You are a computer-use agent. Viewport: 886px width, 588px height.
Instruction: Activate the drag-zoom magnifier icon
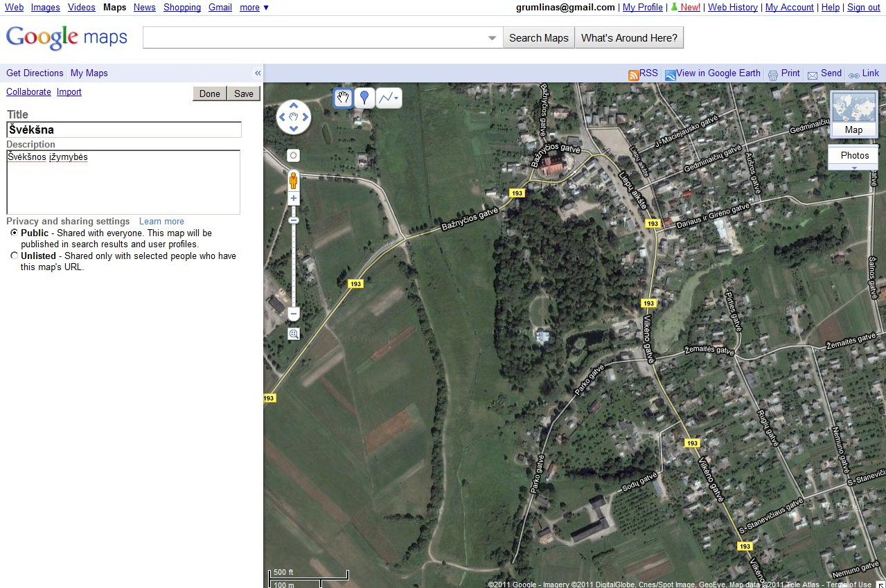pos(294,334)
